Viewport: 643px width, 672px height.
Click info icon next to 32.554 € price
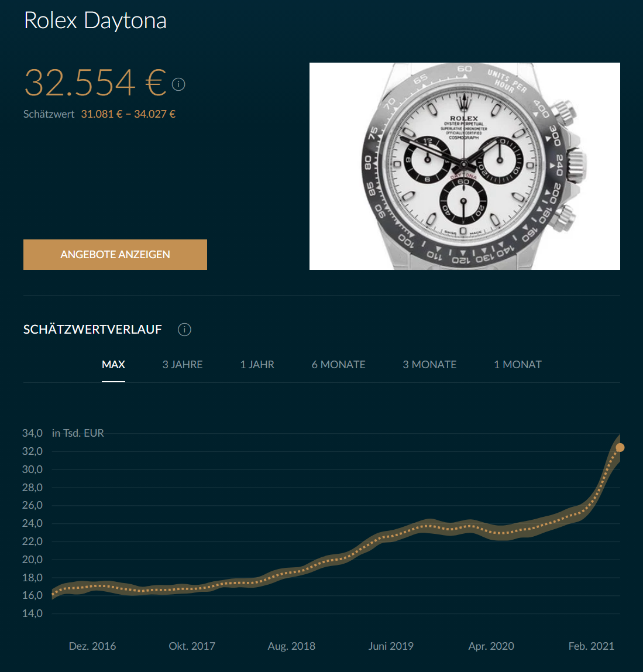[178, 84]
